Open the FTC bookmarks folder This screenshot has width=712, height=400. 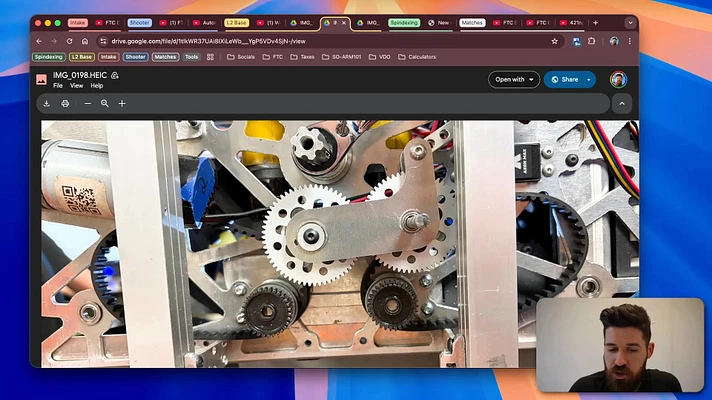(273, 57)
